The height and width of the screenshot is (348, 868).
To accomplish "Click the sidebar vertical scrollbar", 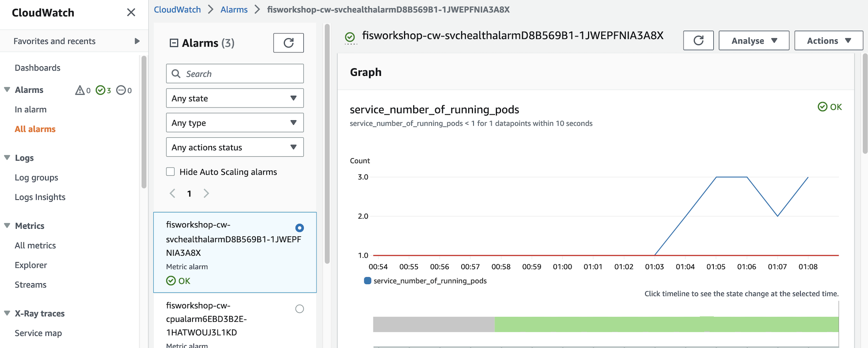I will (144, 122).
